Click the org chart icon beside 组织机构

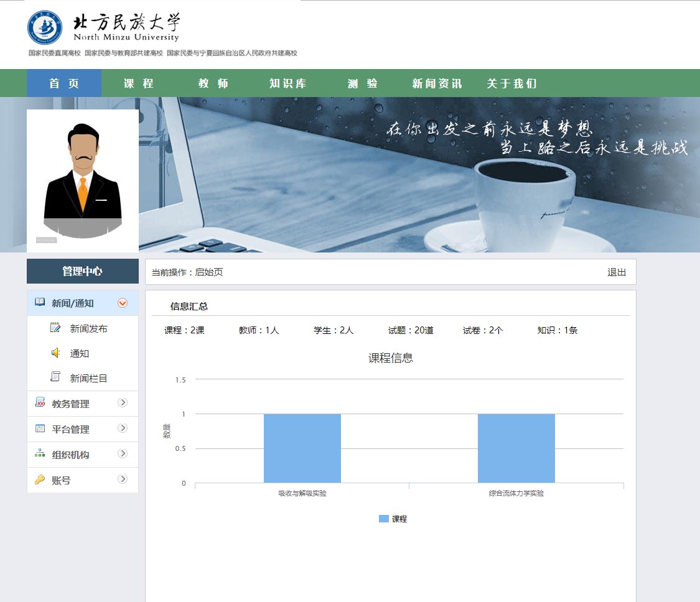click(40, 454)
